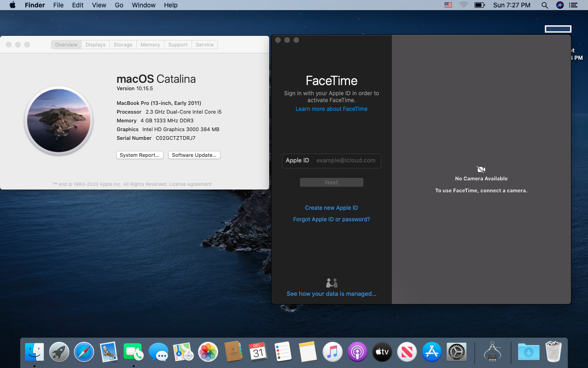Open the Go menu
Screen dimensions: 588x368
[119, 5]
